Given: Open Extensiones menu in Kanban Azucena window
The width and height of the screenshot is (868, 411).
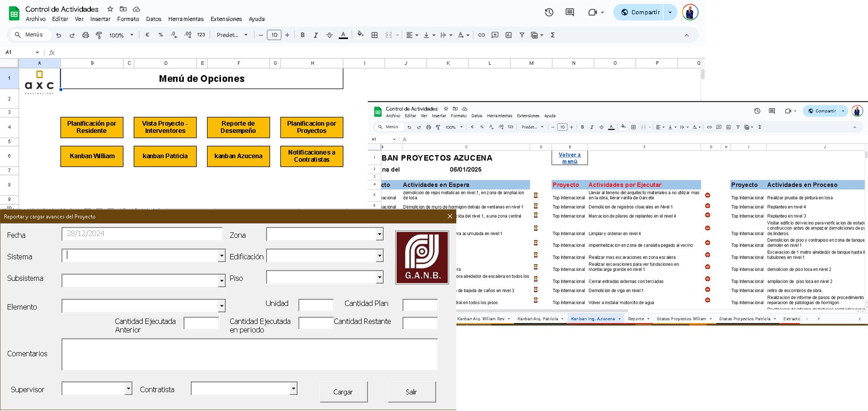Looking at the screenshot, I should 528,116.
